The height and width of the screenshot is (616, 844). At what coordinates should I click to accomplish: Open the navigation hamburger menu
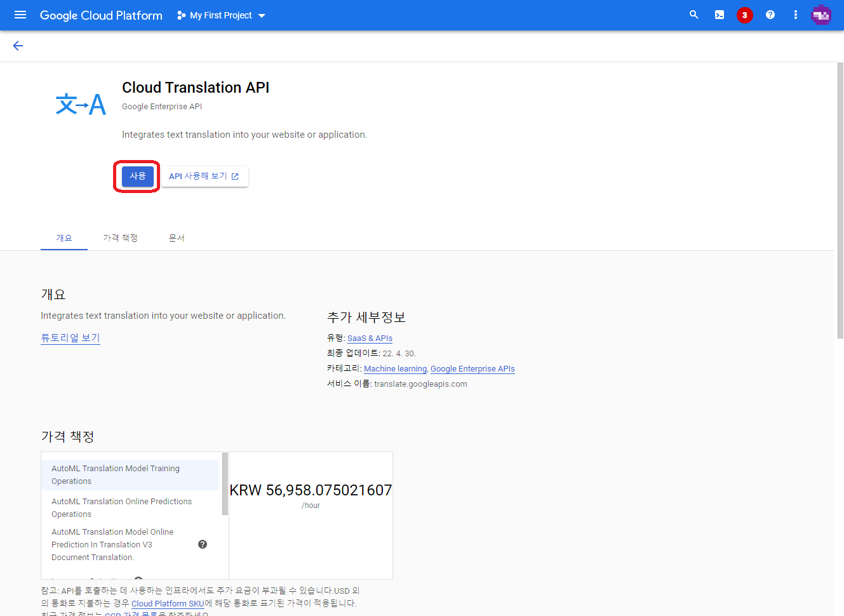(20, 15)
